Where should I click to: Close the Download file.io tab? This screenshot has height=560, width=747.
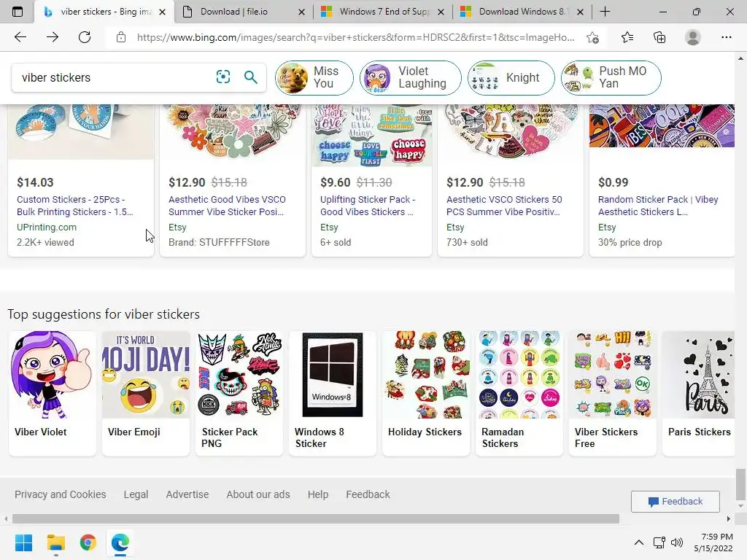(x=301, y=12)
